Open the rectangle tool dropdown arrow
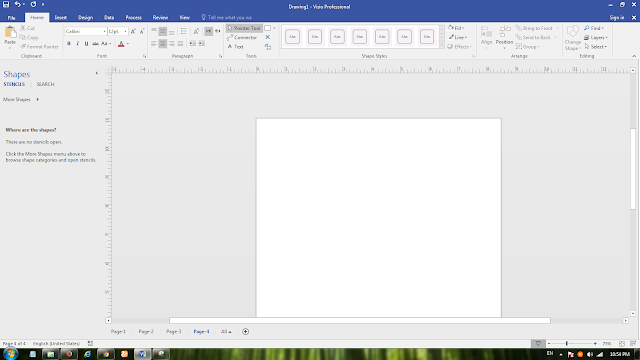 coord(274,28)
